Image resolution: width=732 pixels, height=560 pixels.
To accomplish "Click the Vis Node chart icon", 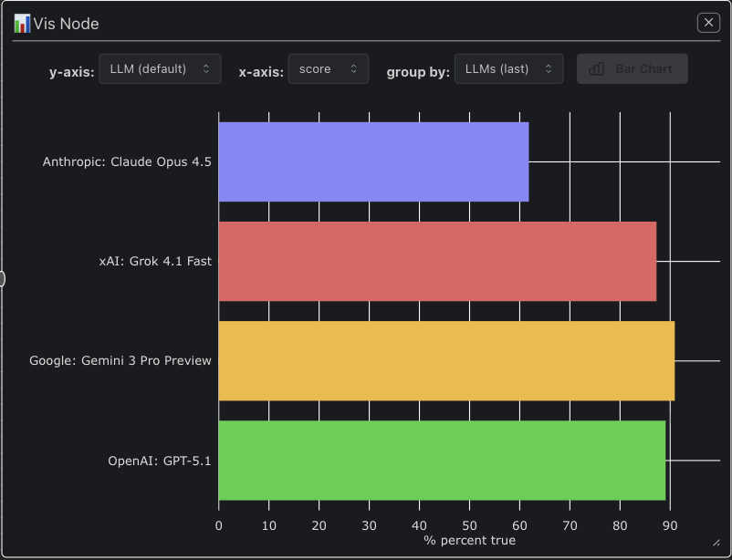I will pos(22,24).
